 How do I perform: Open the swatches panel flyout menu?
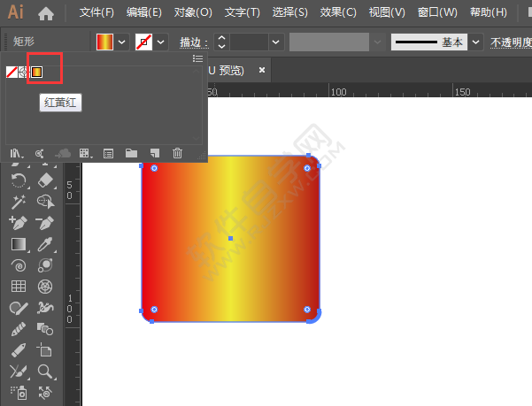click(197, 58)
